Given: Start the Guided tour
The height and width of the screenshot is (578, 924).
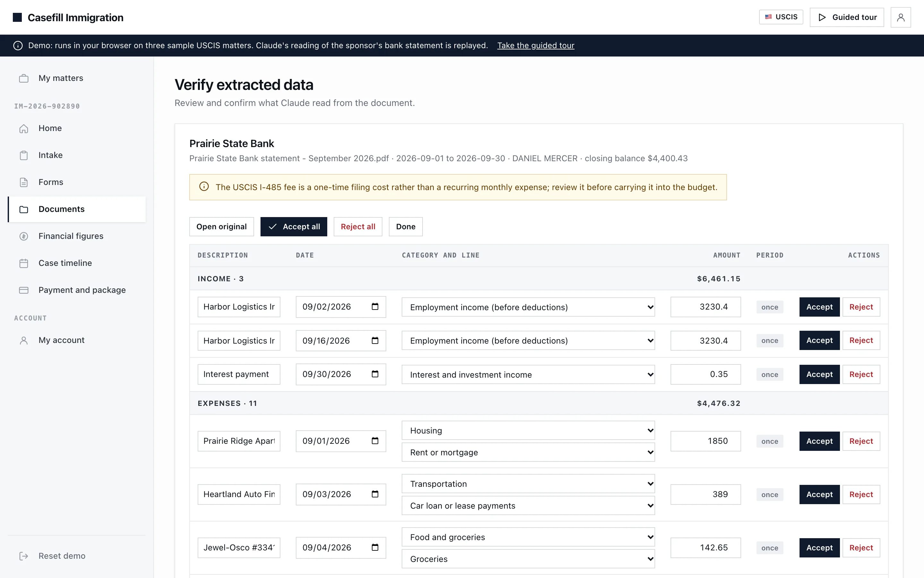Looking at the screenshot, I should pyautogui.click(x=846, y=17).
